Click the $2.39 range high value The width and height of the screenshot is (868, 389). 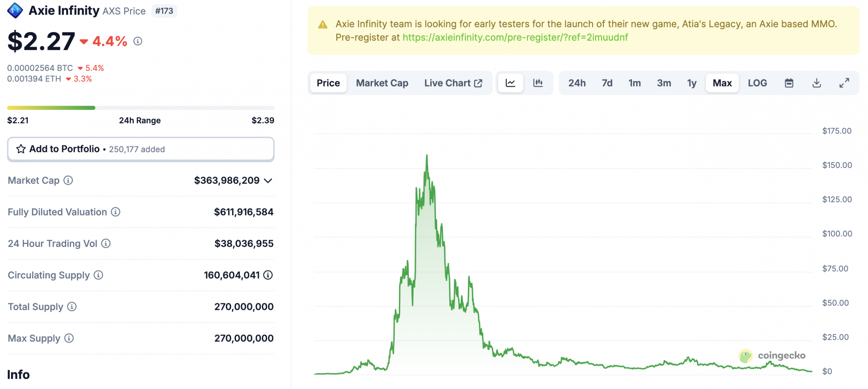coord(263,120)
